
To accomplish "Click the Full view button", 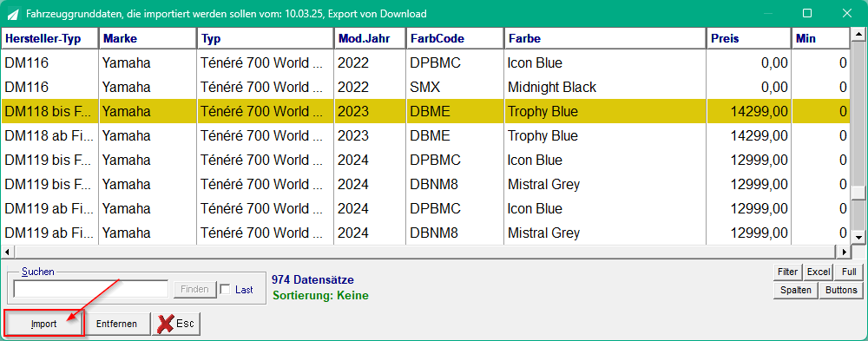I will coord(849,272).
